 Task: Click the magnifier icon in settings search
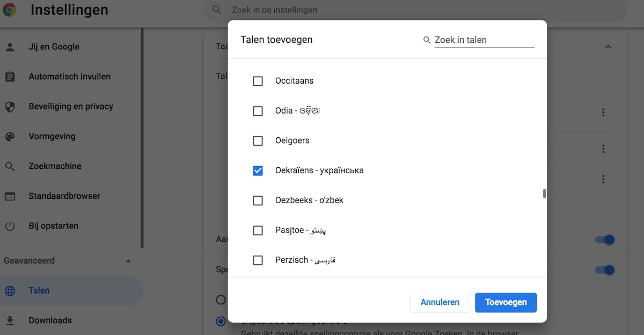[217, 10]
